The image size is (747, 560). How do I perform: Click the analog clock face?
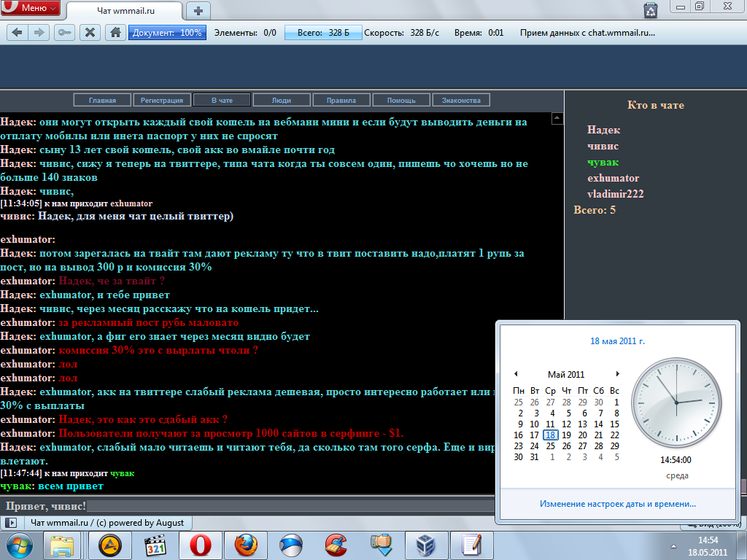click(676, 402)
